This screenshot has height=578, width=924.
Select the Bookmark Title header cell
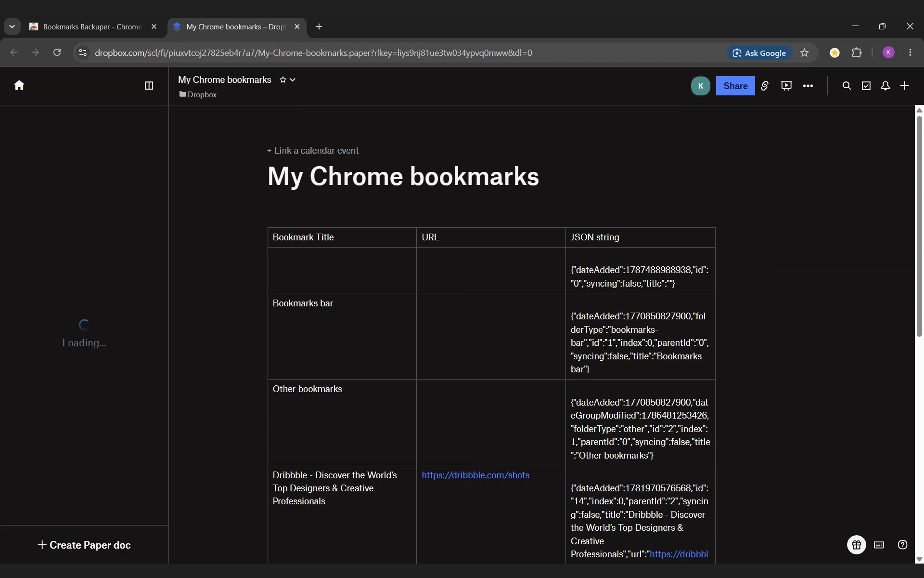pos(342,237)
